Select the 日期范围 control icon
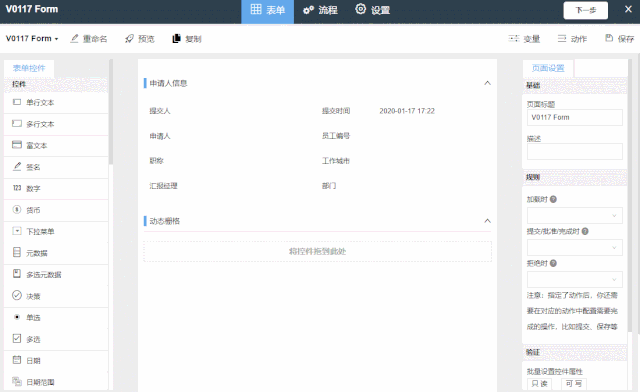 point(17,381)
